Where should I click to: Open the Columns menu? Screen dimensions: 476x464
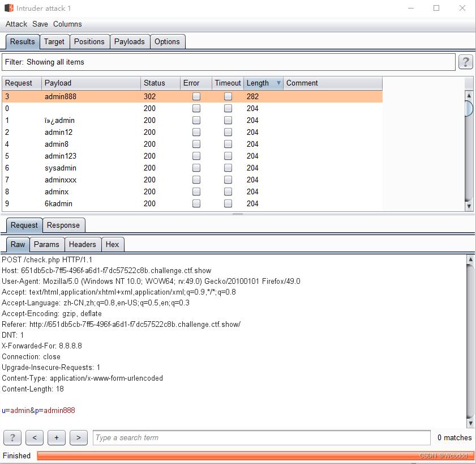click(x=67, y=24)
